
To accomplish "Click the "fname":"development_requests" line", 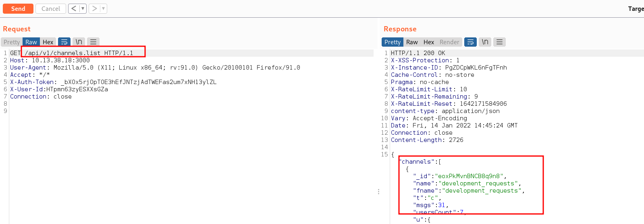I will (x=469, y=191).
